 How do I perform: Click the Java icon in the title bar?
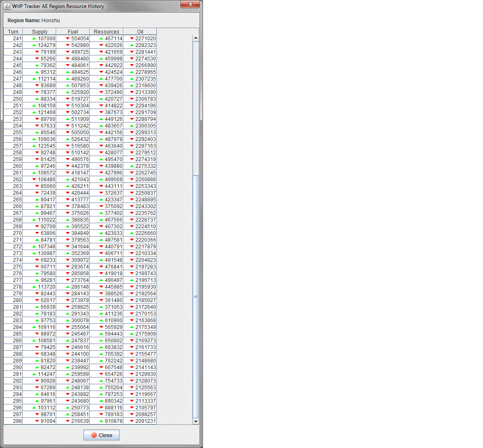tap(7, 6)
